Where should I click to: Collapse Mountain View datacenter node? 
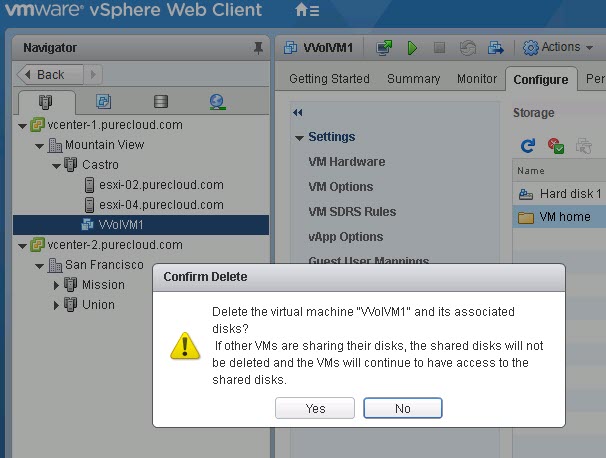pos(39,146)
